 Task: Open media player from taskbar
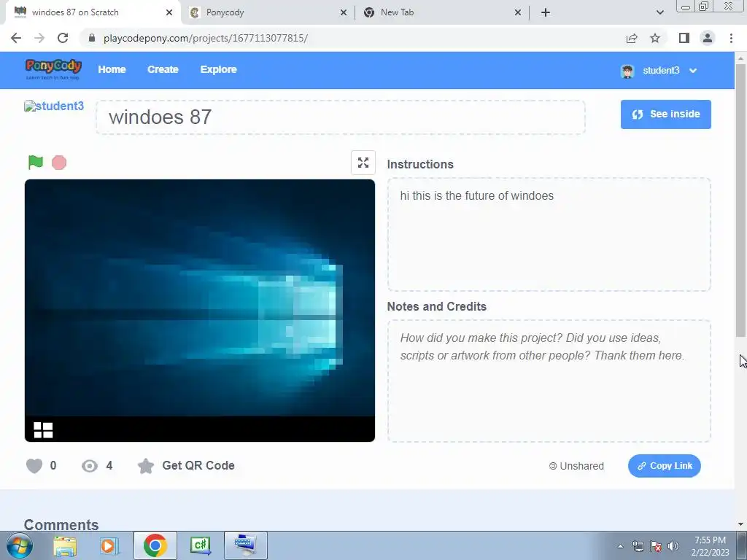[109, 545]
